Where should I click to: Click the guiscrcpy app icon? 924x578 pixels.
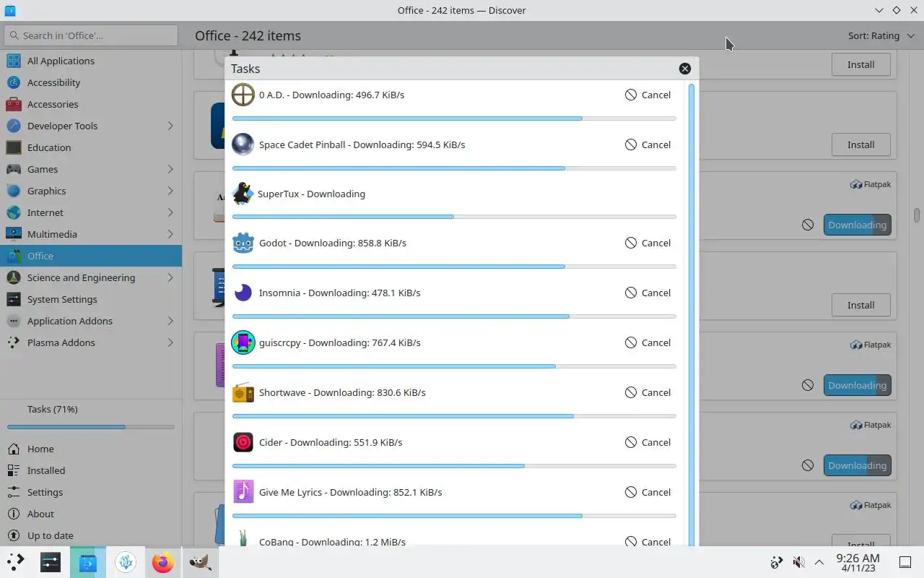243,342
